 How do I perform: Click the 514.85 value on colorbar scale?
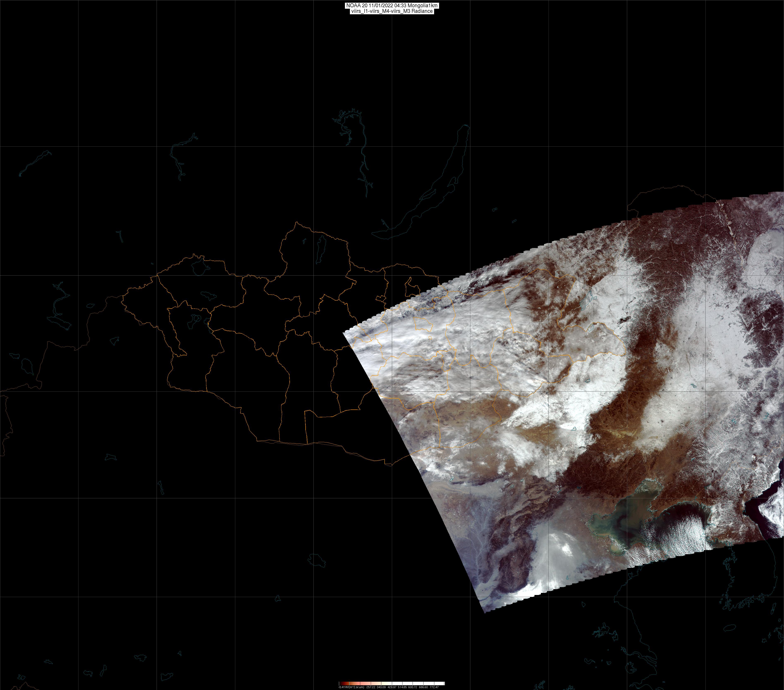(x=402, y=687)
